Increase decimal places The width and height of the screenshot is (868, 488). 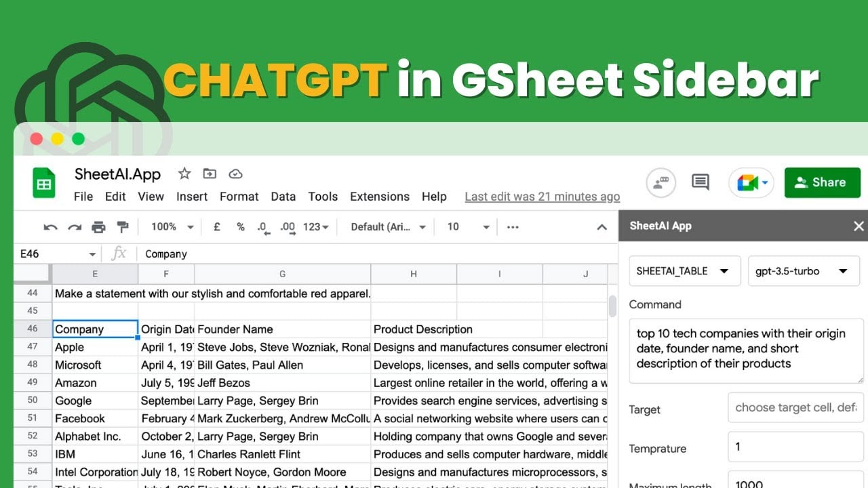point(288,228)
